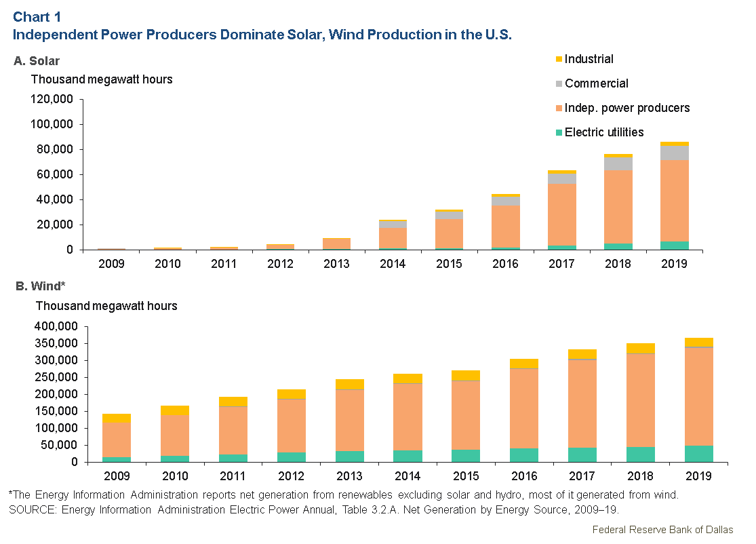This screenshot has width=756, height=544.
Task: Click the Electric utilities green legend swatch
Action: [559, 133]
